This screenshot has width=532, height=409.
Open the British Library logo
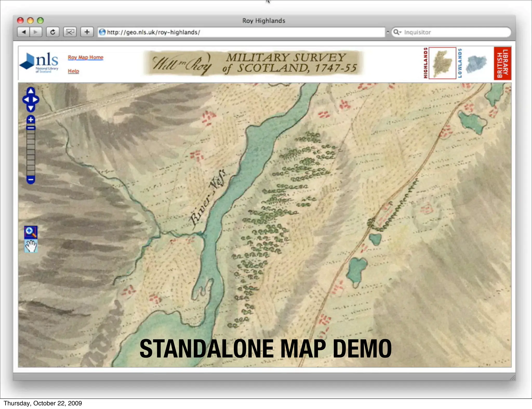pos(502,63)
